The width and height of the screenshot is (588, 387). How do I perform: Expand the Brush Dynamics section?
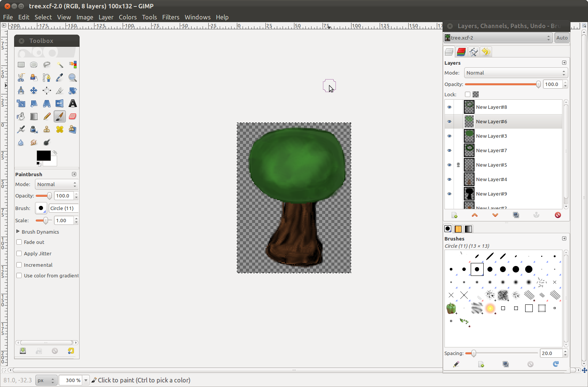tap(18, 231)
